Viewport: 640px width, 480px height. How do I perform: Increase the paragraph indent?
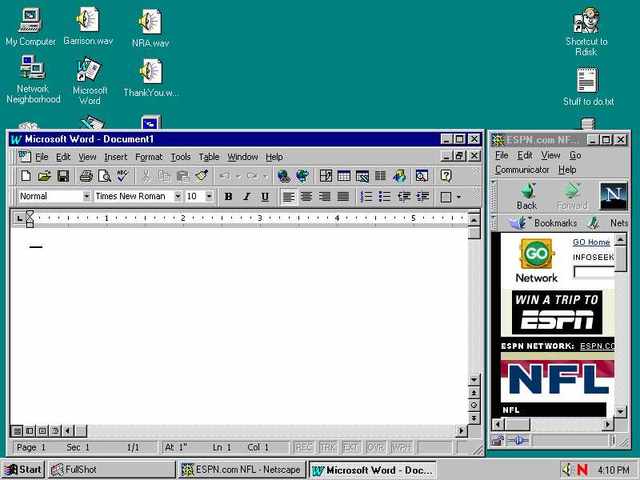point(422,197)
